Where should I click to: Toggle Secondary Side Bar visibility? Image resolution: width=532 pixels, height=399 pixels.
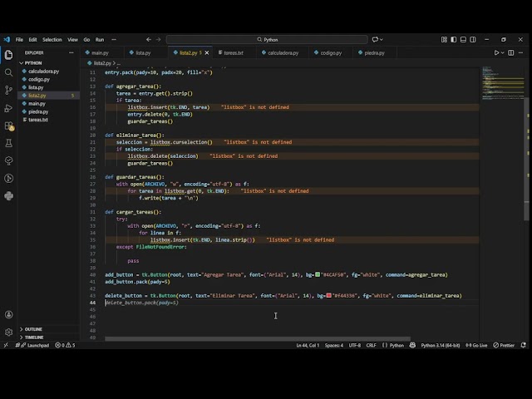click(x=473, y=39)
